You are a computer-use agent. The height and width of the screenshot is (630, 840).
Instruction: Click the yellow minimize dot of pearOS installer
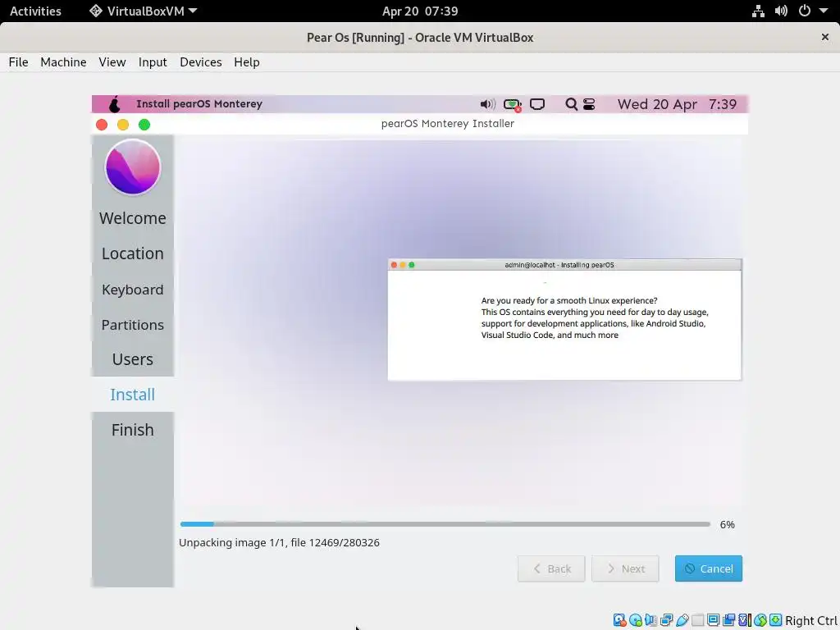123,125
